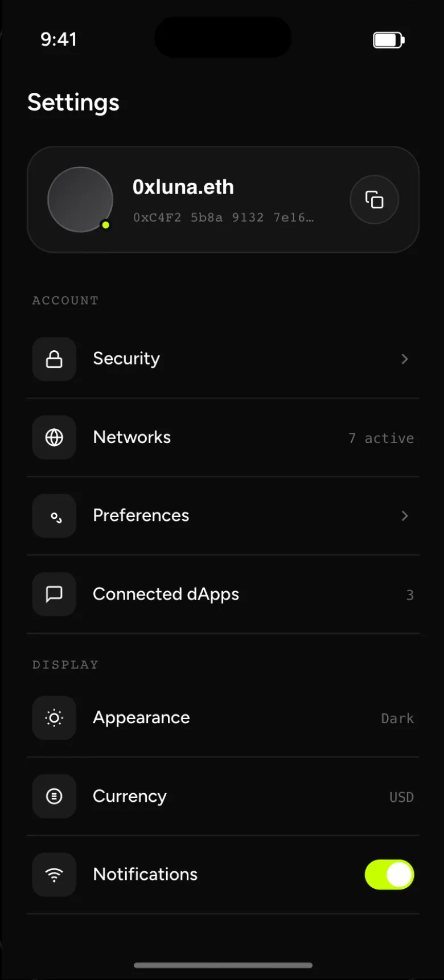
Task: Copy the wallet address with copy icon
Action: [x=374, y=199]
